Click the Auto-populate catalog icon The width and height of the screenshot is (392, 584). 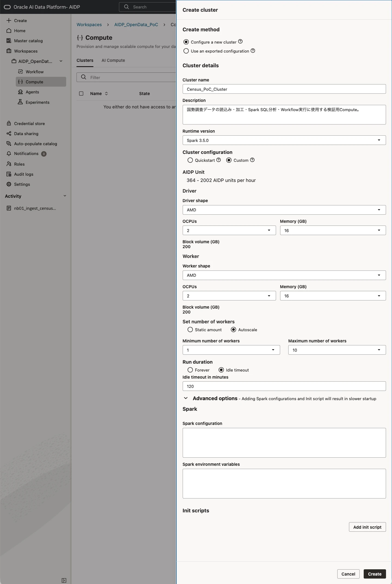pos(9,144)
